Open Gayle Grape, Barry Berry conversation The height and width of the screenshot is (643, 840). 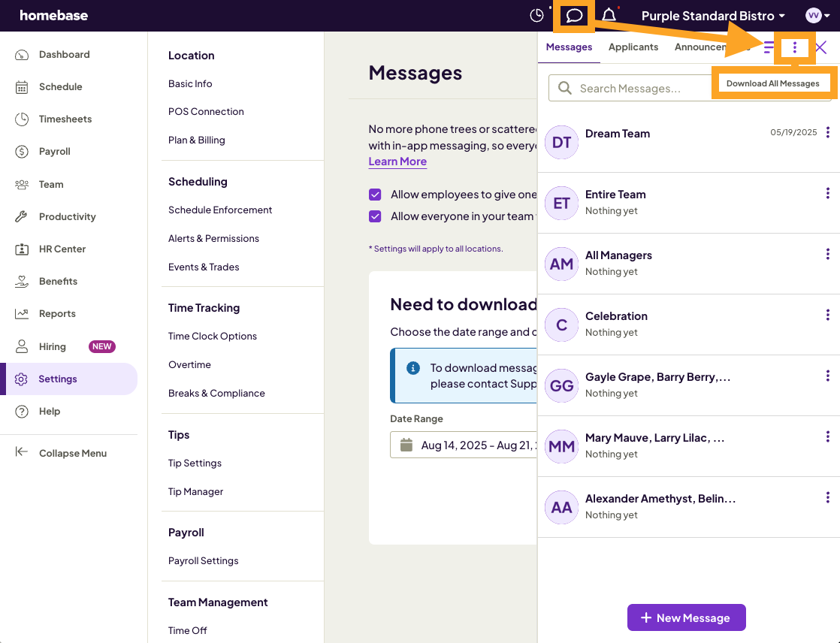pyautogui.click(x=688, y=385)
